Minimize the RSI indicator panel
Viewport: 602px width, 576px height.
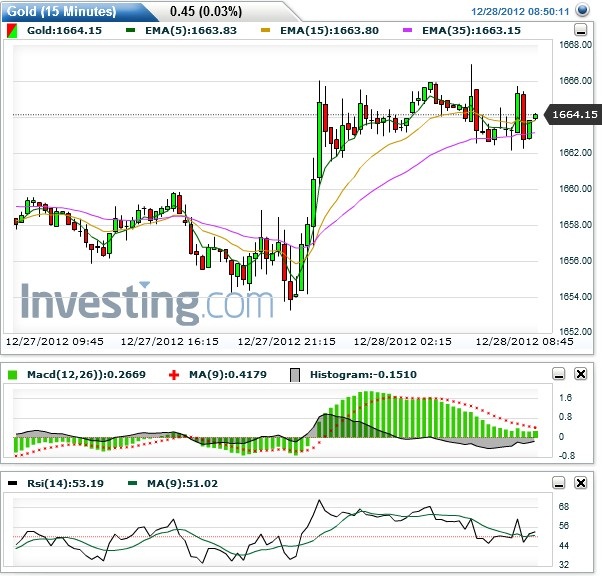coord(559,483)
